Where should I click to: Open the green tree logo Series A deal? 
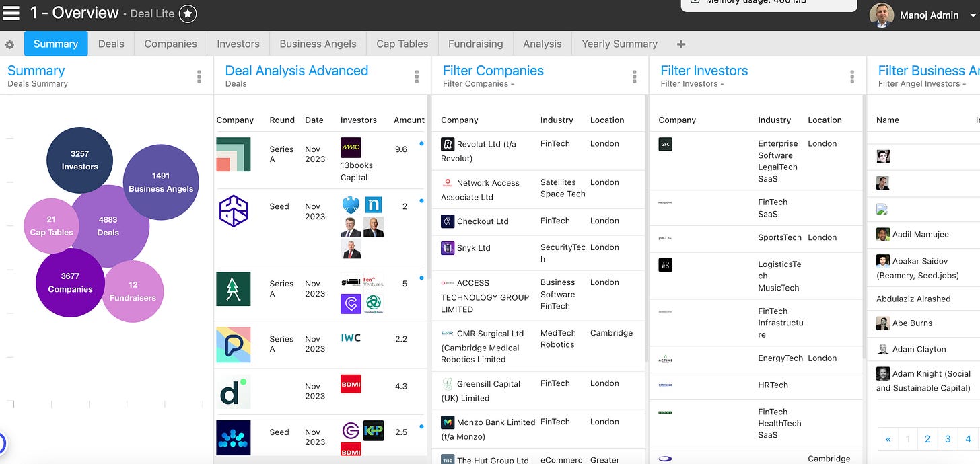[x=234, y=288]
